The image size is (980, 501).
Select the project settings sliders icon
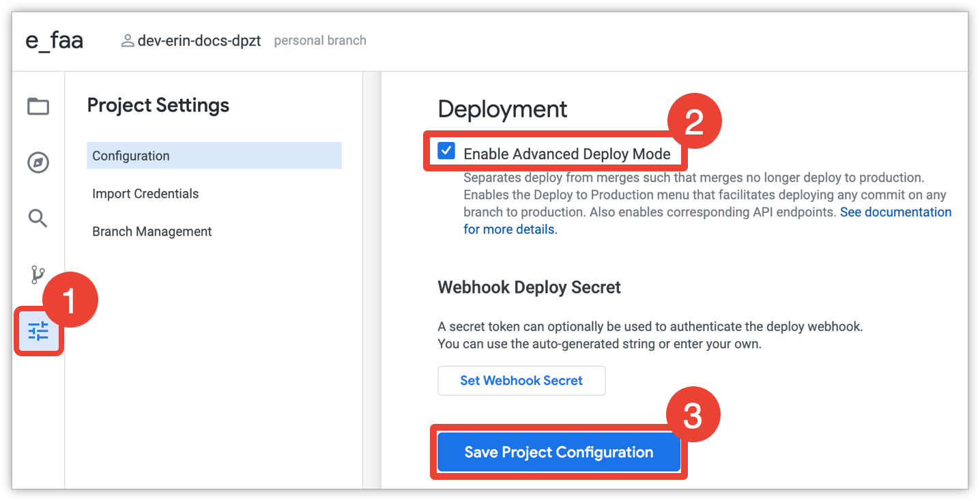point(38,331)
